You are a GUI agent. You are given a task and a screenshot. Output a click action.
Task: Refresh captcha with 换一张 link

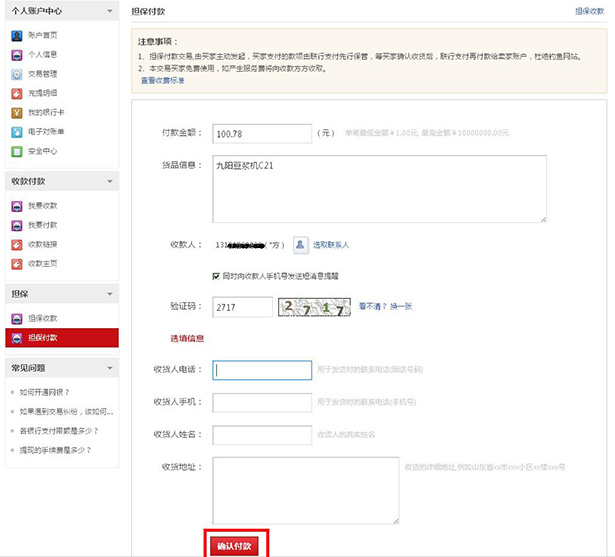[400, 306]
